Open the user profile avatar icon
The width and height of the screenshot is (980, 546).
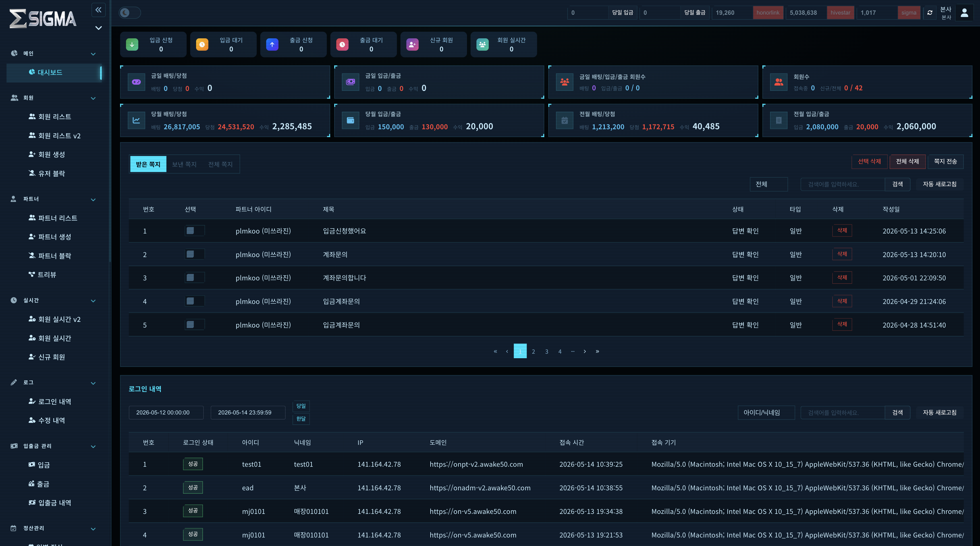964,12
